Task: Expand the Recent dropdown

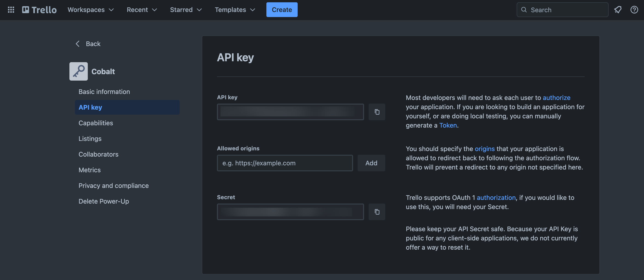Action: [x=142, y=10]
